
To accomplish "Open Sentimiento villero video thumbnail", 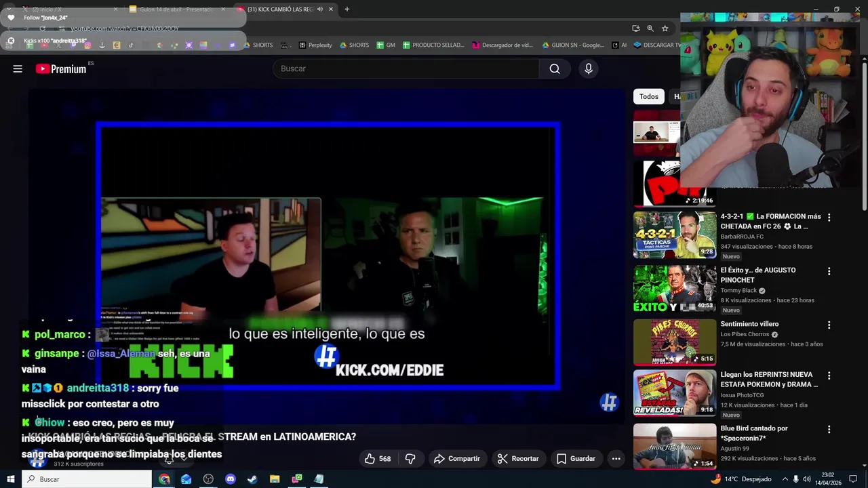I will [x=674, y=342].
